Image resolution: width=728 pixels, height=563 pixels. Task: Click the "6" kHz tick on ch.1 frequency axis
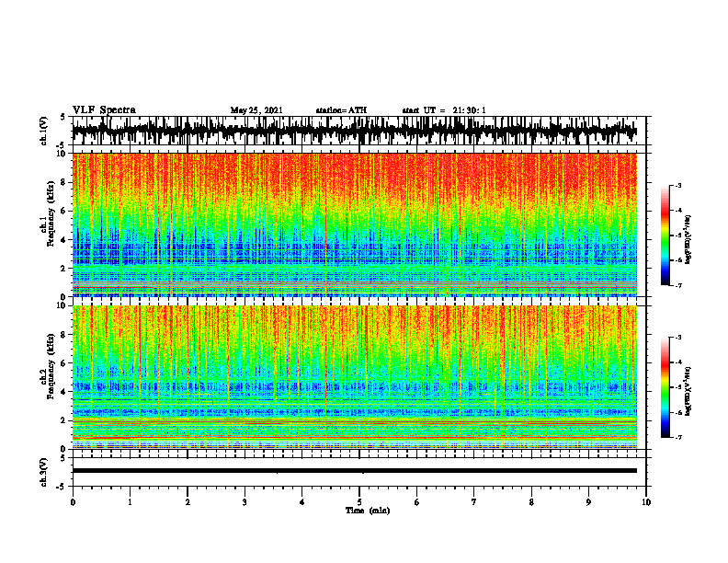pos(64,212)
